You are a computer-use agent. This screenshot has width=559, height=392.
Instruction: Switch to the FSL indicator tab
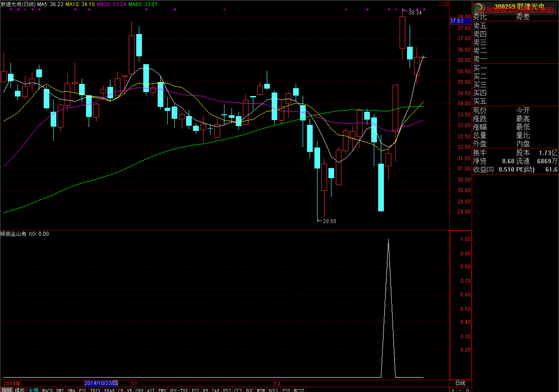83,390
